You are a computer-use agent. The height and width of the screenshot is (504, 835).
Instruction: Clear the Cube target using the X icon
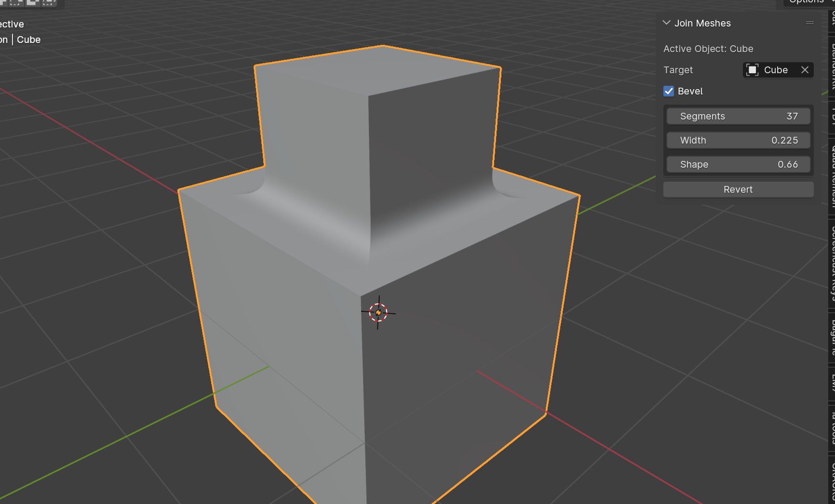[805, 70]
